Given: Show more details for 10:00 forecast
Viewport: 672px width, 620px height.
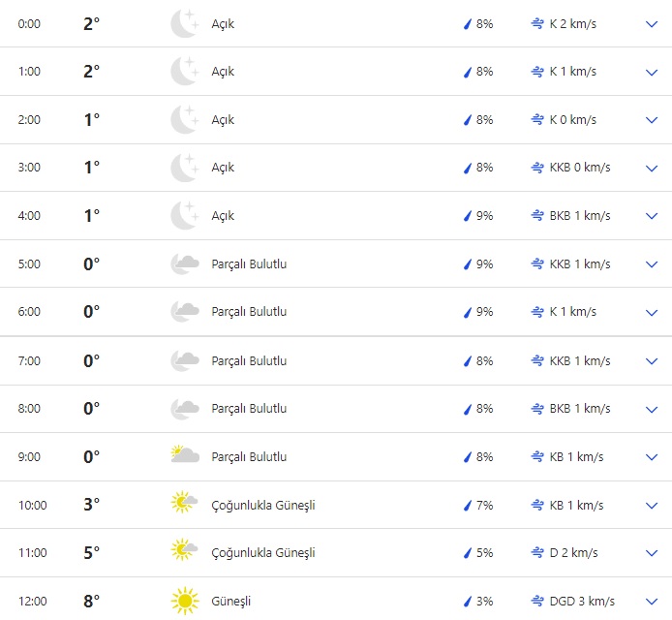Looking at the screenshot, I should point(651,505).
